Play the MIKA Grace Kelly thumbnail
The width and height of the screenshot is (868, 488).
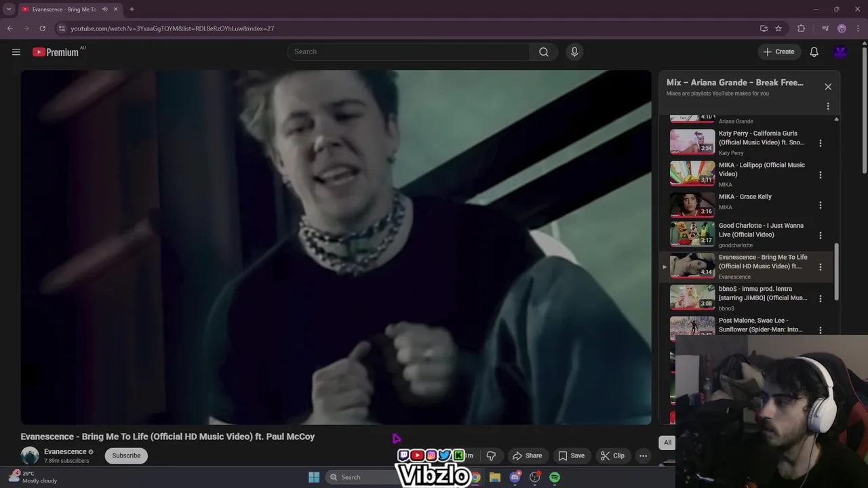point(692,204)
